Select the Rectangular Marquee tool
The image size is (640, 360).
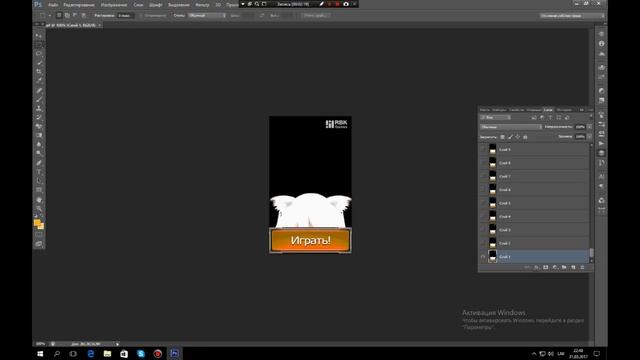(x=39, y=44)
